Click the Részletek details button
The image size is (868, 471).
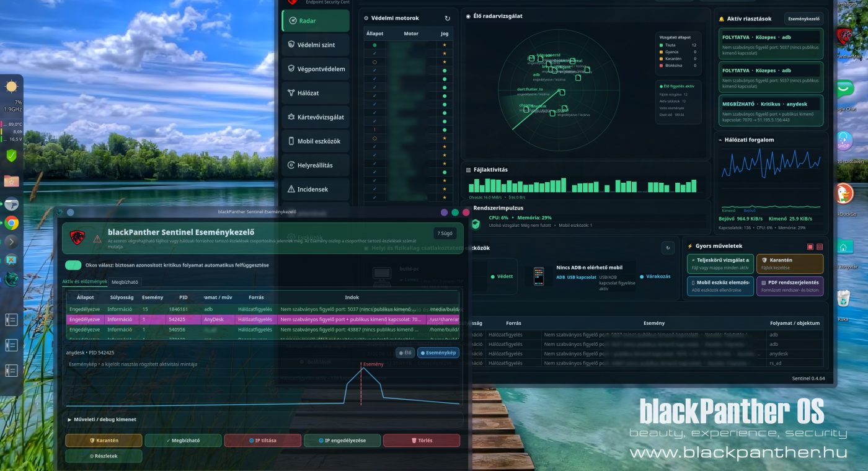pyautogui.click(x=104, y=456)
